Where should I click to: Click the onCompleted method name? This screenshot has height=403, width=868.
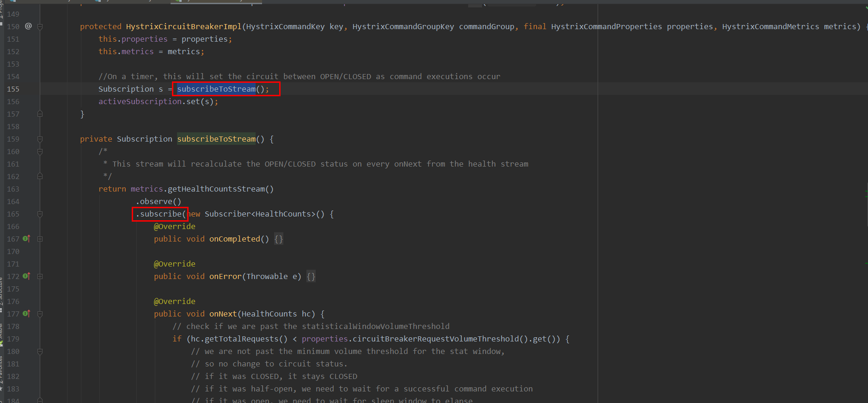tap(234, 239)
